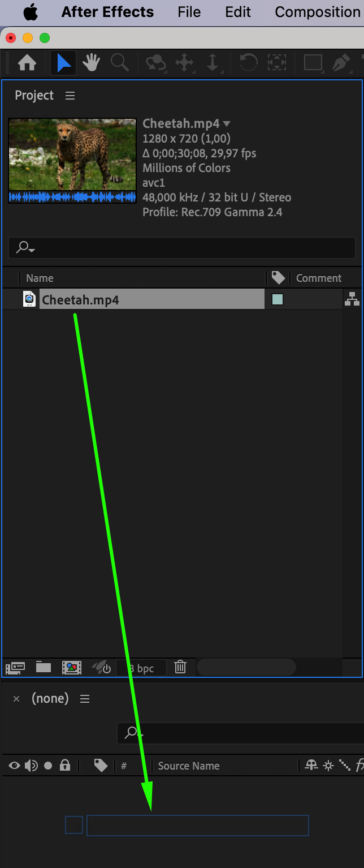The width and height of the screenshot is (364, 868).
Task: Select the Orbit Around Cursor tool
Action: (x=155, y=63)
